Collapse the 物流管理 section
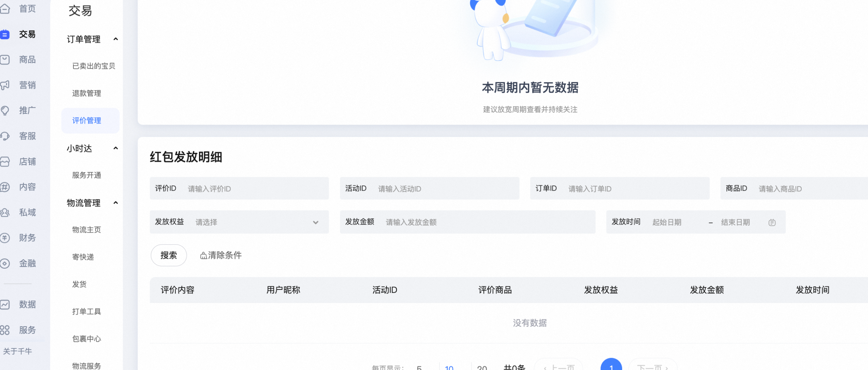 pos(115,203)
